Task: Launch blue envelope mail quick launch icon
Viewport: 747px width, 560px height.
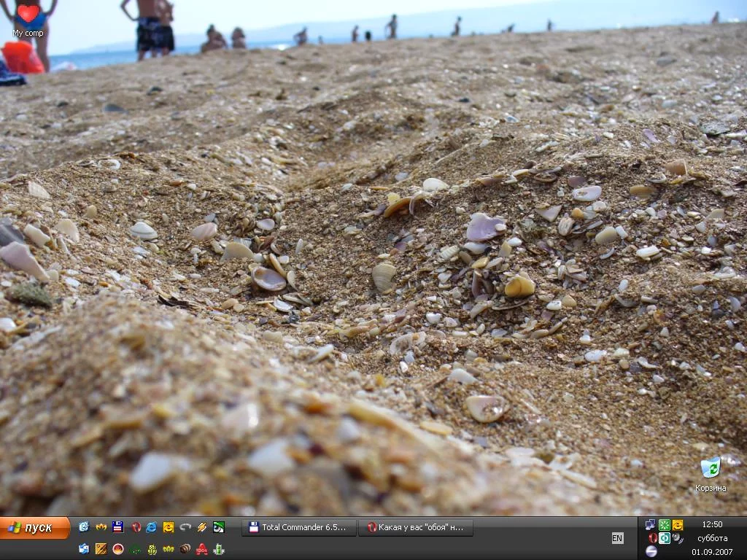Action: point(84,549)
